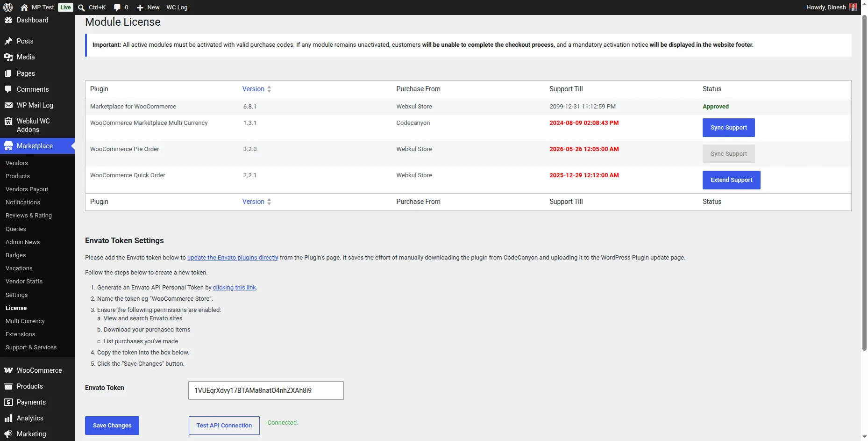The image size is (868, 441).
Task: Open Multi Currency submenu item
Action: pos(25,321)
